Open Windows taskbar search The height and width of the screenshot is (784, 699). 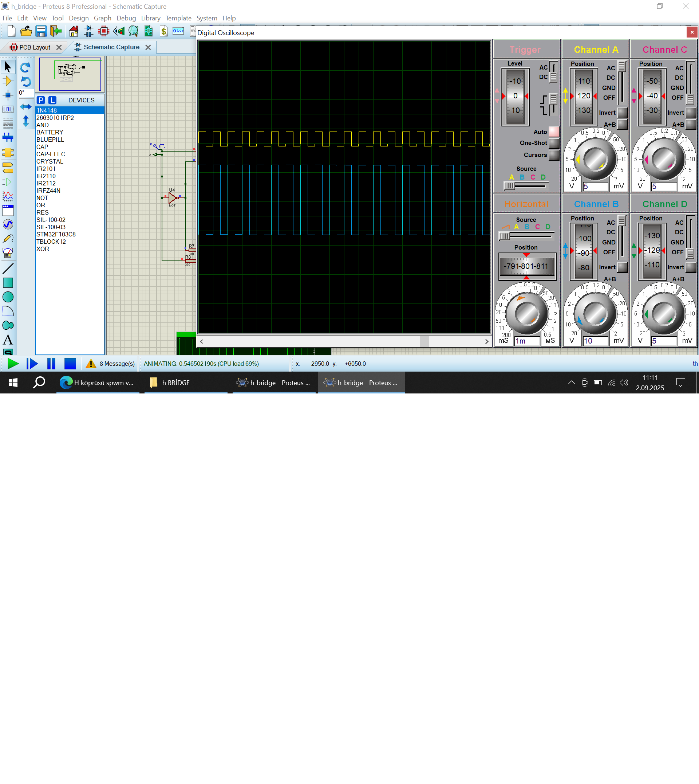pos(39,383)
